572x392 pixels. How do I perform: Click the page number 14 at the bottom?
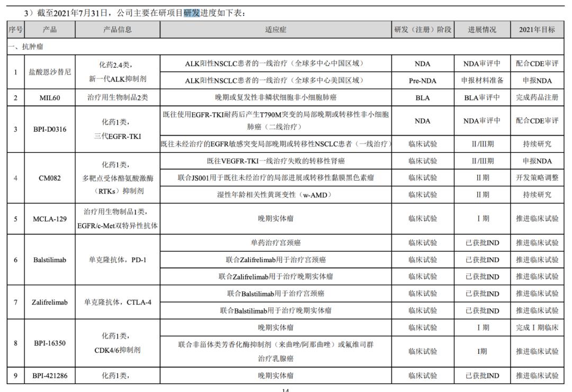pos(286,389)
